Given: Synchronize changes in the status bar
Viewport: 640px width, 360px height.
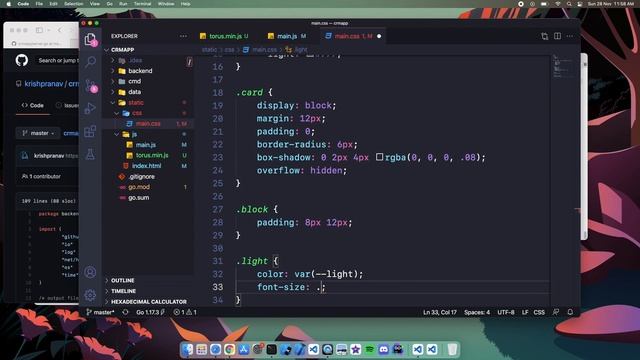Looking at the screenshot, I should point(125,312).
